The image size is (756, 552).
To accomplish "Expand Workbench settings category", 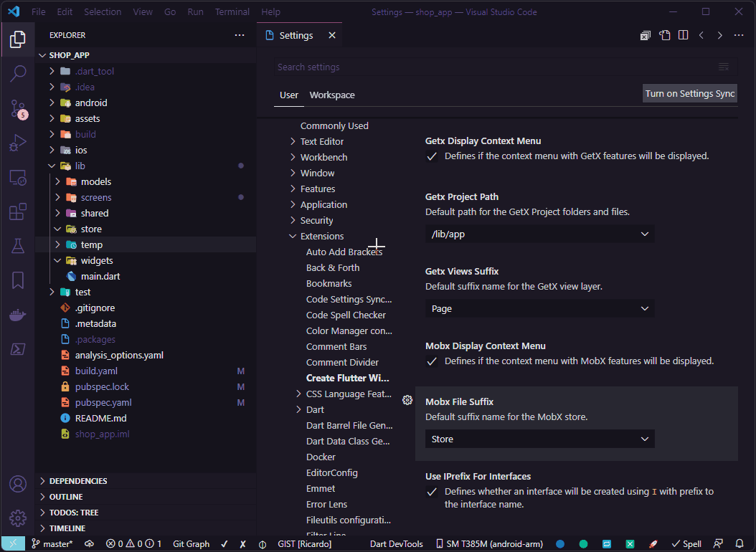I will [x=293, y=158].
